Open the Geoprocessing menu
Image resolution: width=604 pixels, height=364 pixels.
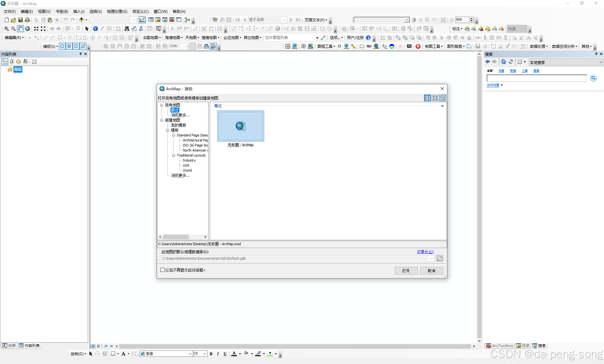click(117, 12)
